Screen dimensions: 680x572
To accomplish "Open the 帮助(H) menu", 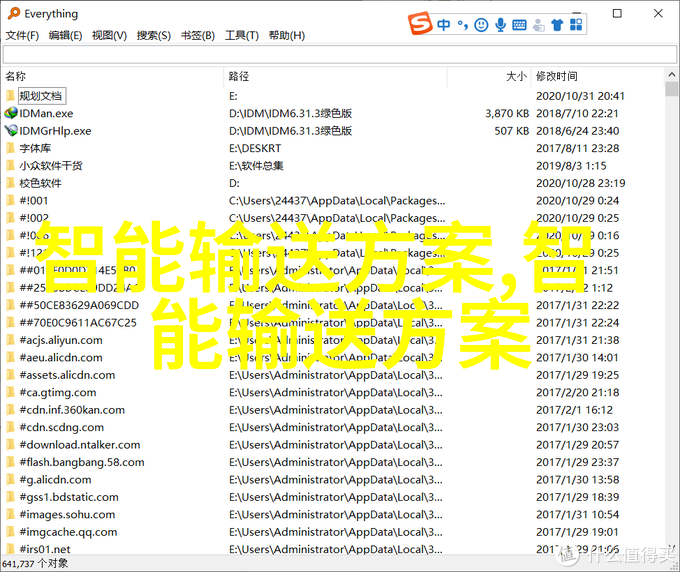I will pos(287,36).
